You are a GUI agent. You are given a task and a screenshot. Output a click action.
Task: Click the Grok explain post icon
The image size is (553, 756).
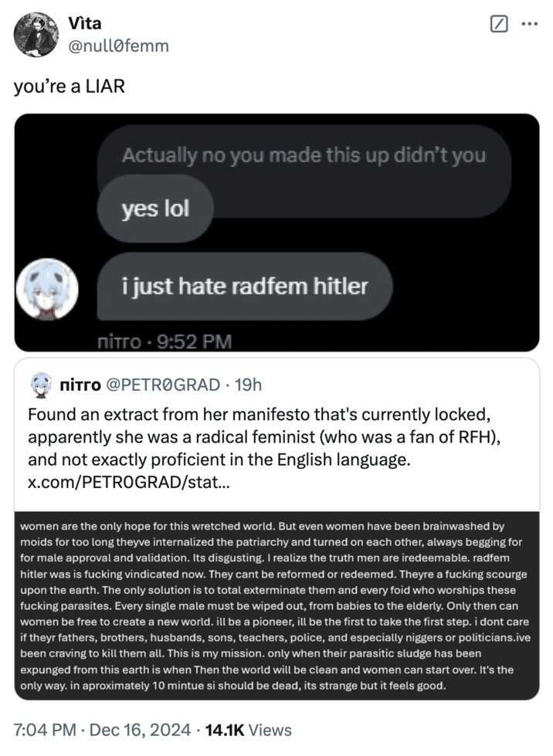tap(499, 23)
